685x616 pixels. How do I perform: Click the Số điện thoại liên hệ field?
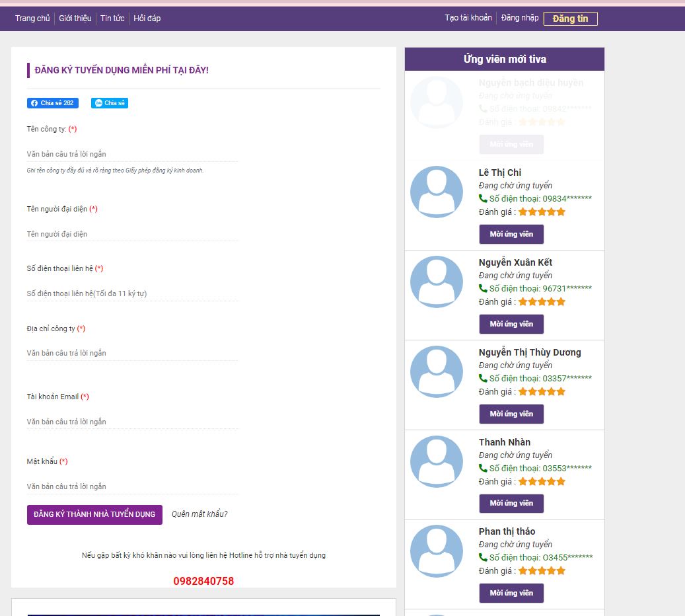coord(132,293)
